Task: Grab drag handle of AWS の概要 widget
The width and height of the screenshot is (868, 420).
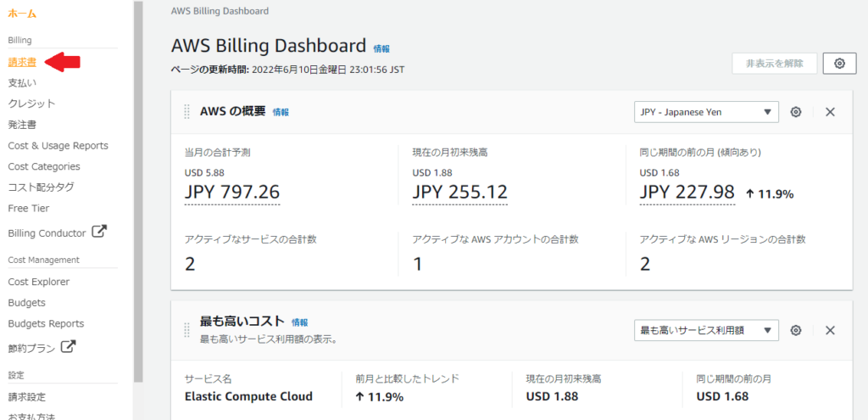Action: (187, 112)
